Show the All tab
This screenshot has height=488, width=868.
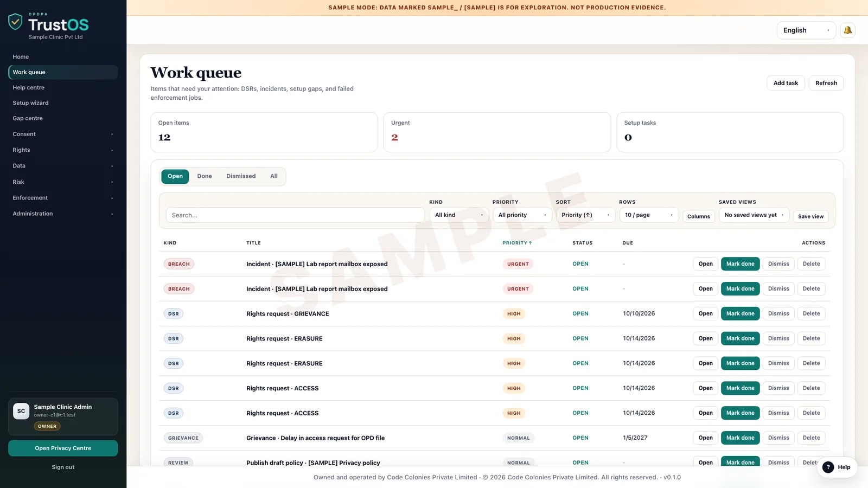tap(274, 176)
